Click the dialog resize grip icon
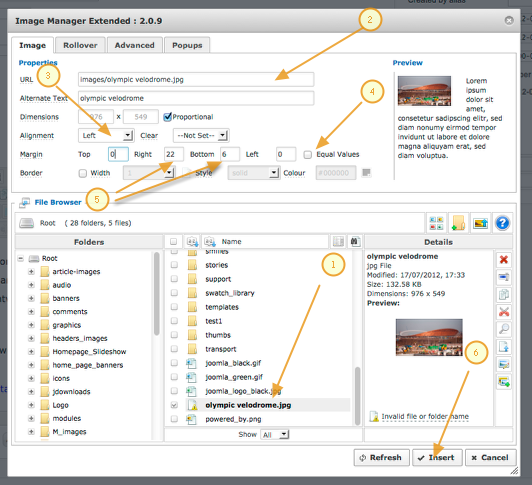Image resolution: width=532 pixels, height=485 pixels. [x=514, y=471]
